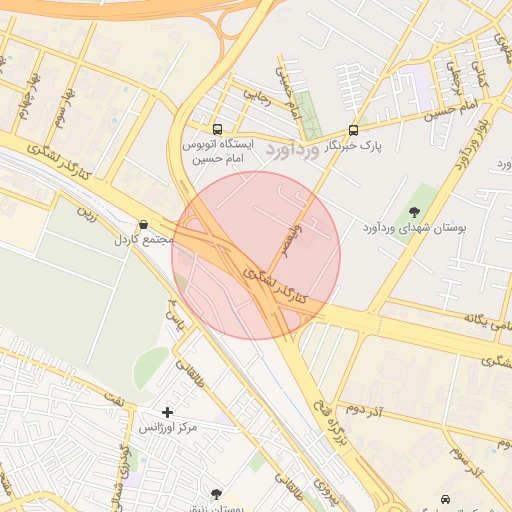This screenshot has width=512, height=512.
Task: Select the مرکز اورژانس cross icon
Action: click(167, 413)
